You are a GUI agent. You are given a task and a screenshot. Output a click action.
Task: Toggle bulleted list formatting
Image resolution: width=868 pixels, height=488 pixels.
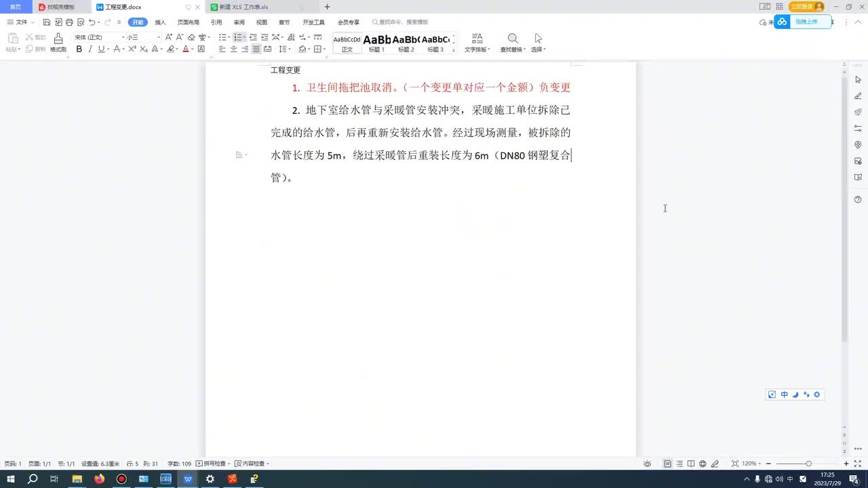[222, 37]
